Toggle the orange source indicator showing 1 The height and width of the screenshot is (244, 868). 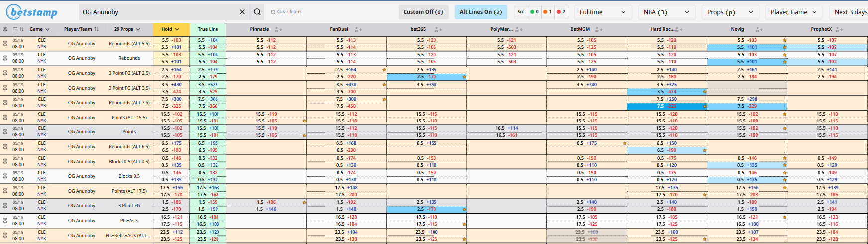547,12
